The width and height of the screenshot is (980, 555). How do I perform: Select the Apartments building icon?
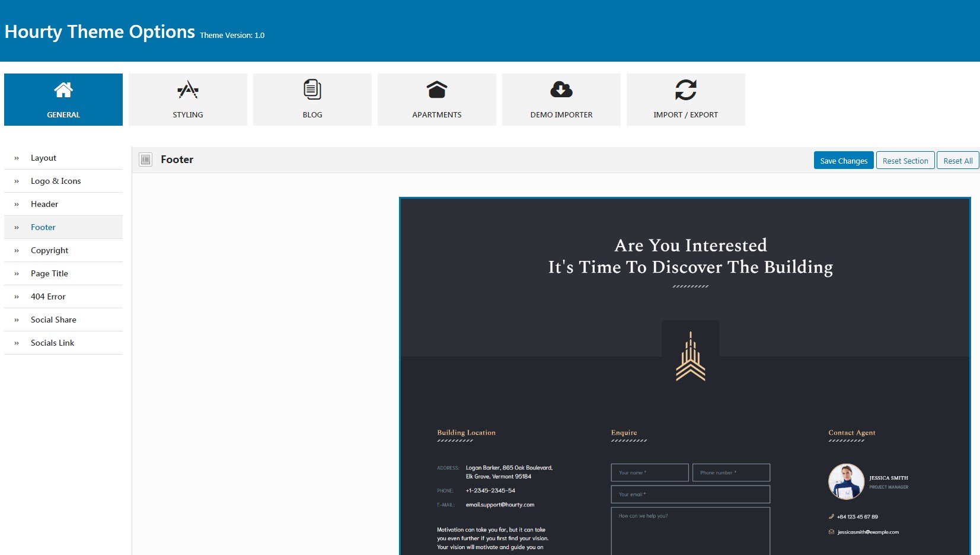pyautogui.click(x=437, y=90)
